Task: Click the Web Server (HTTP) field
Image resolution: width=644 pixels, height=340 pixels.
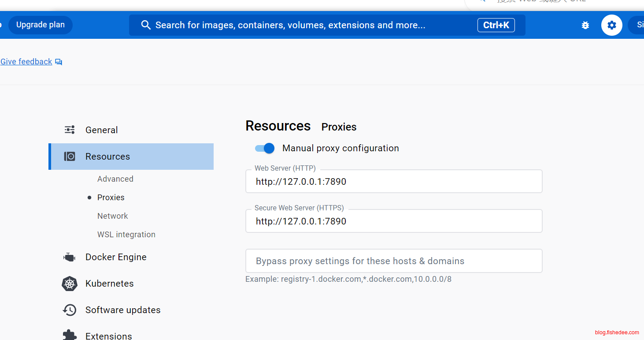Action: 393,182
